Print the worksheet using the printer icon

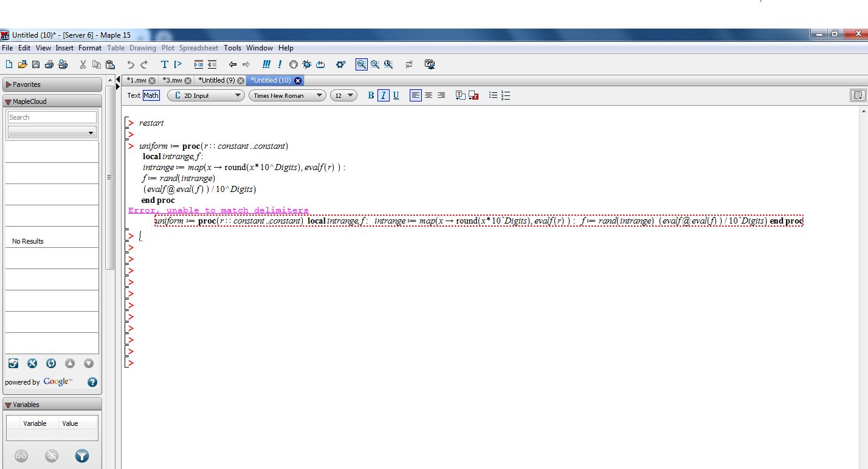click(x=49, y=64)
